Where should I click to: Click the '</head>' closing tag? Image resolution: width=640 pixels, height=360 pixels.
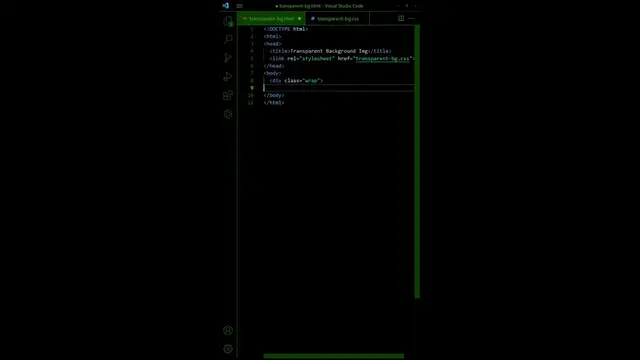click(274, 66)
